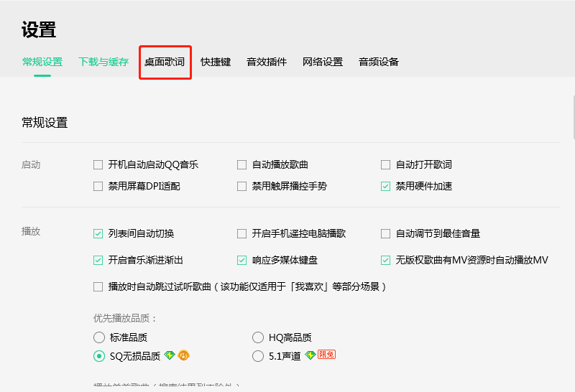Open the 音效插件 settings tab
575x392 pixels.
267,62
